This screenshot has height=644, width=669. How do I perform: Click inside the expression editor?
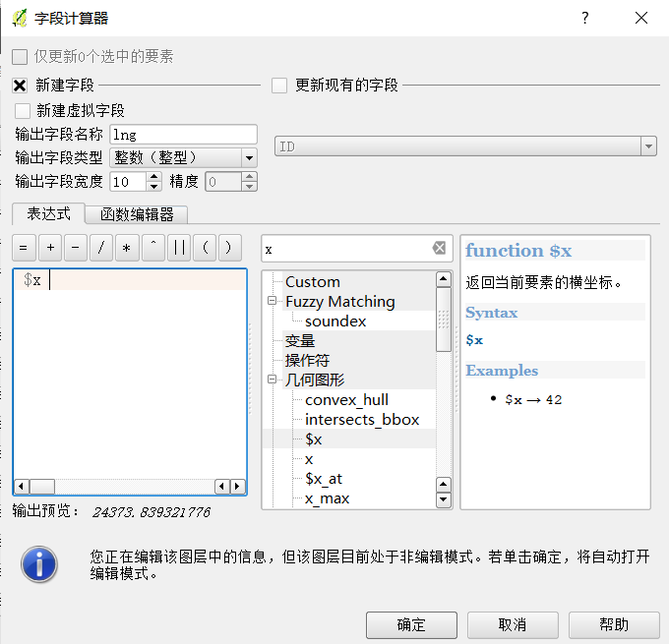[x=130, y=380]
